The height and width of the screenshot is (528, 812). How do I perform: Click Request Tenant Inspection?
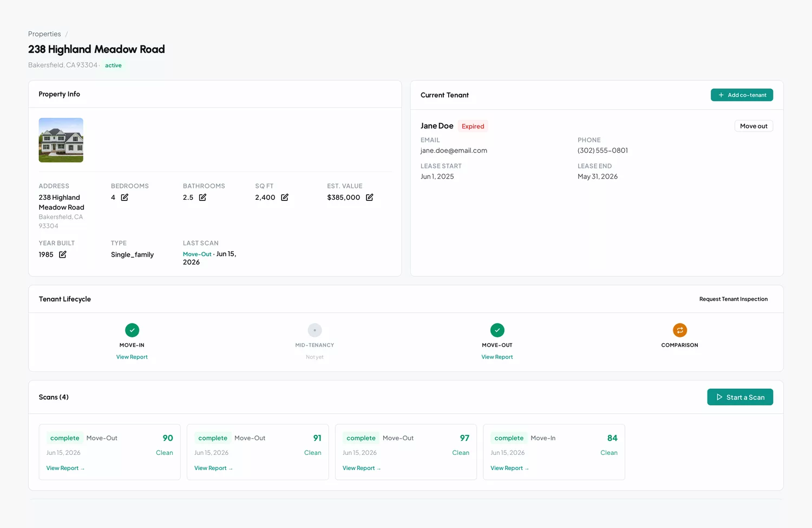[x=734, y=299]
